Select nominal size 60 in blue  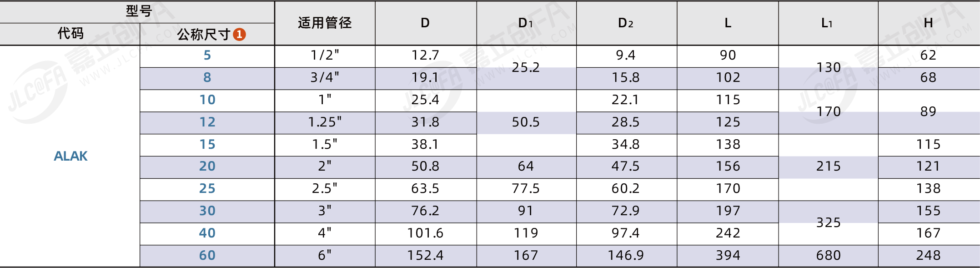[x=207, y=256]
